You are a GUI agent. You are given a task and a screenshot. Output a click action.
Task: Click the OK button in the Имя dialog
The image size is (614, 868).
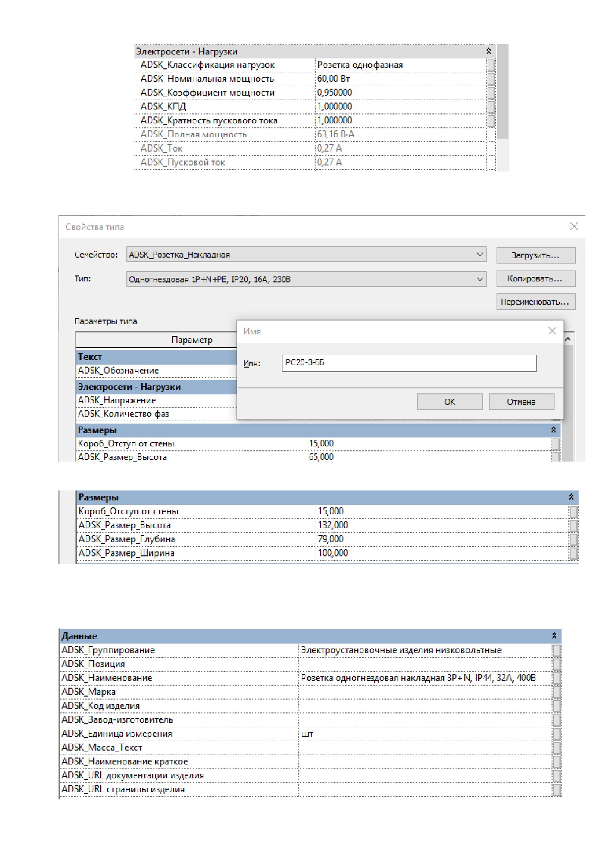click(449, 402)
